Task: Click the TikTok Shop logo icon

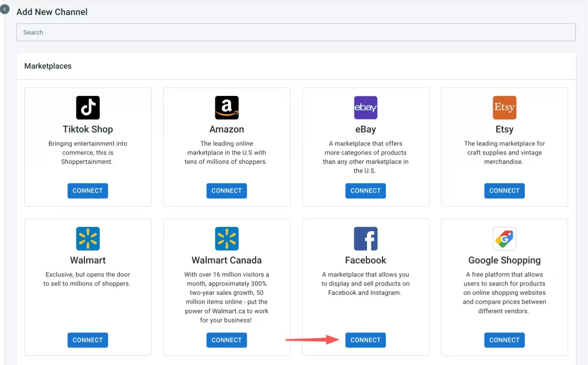Action: [x=87, y=107]
